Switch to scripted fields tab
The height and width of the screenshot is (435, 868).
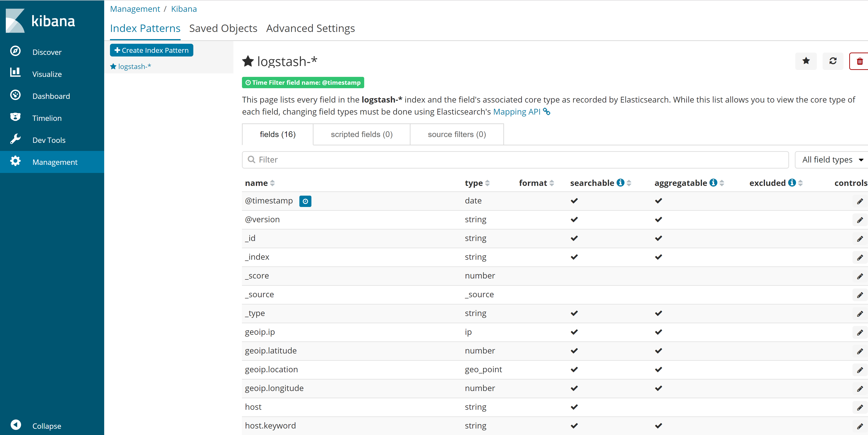click(x=362, y=135)
